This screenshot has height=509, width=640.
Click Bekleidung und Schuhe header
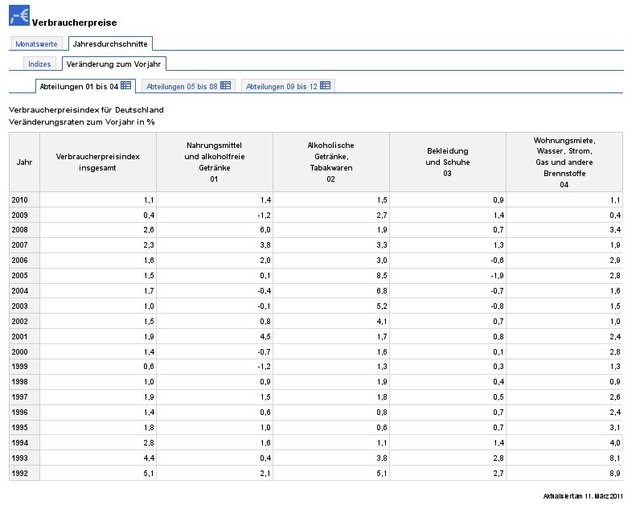[448, 162]
